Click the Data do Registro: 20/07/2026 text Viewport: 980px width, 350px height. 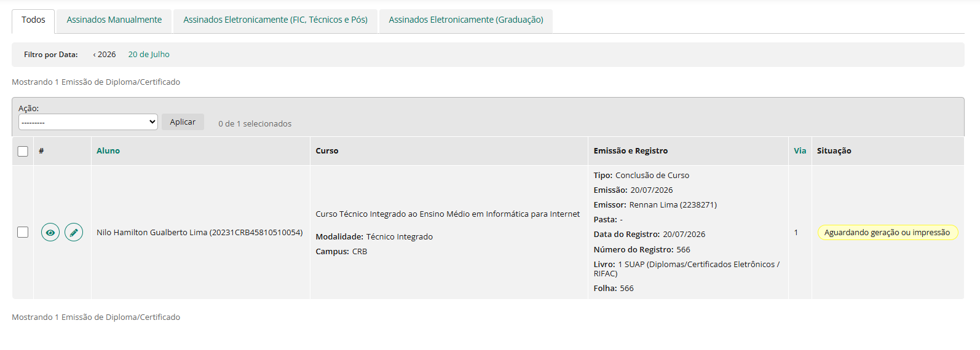pyautogui.click(x=649, y=235)
